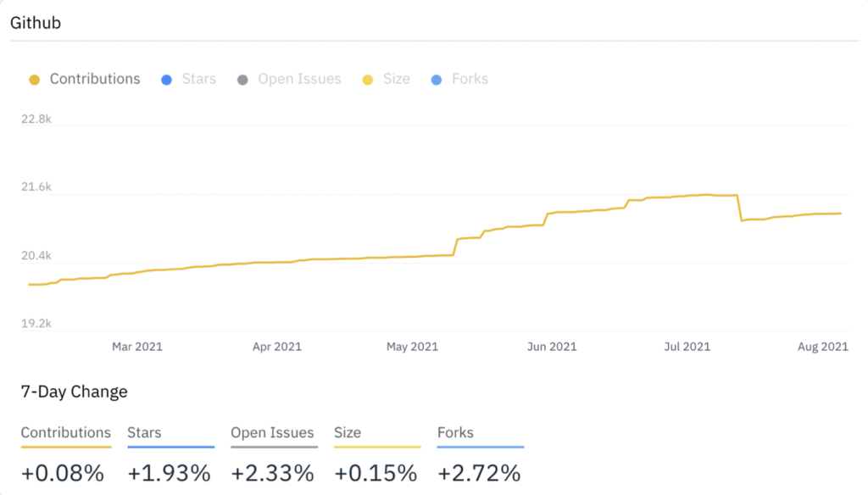
Task: Select the Contributions tab under 7-Day Change
Action: pyautogui.click(x=66, y=432)
